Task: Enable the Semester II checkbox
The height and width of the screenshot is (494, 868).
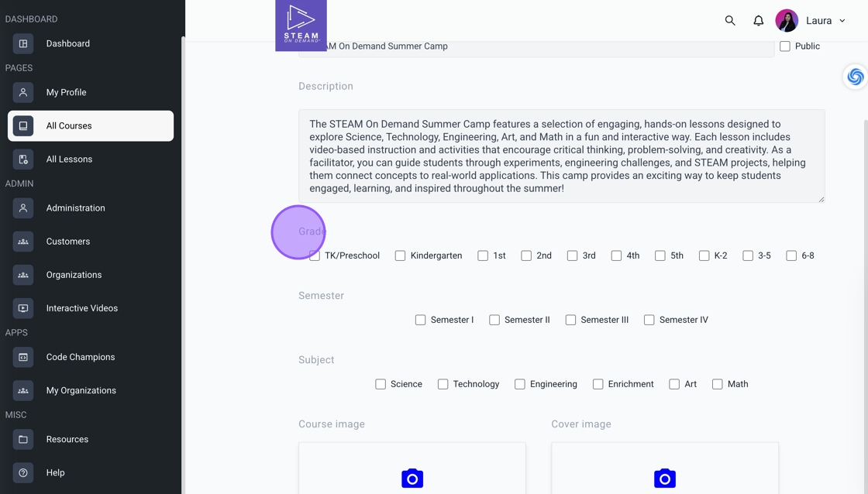Action: (494, 320)
